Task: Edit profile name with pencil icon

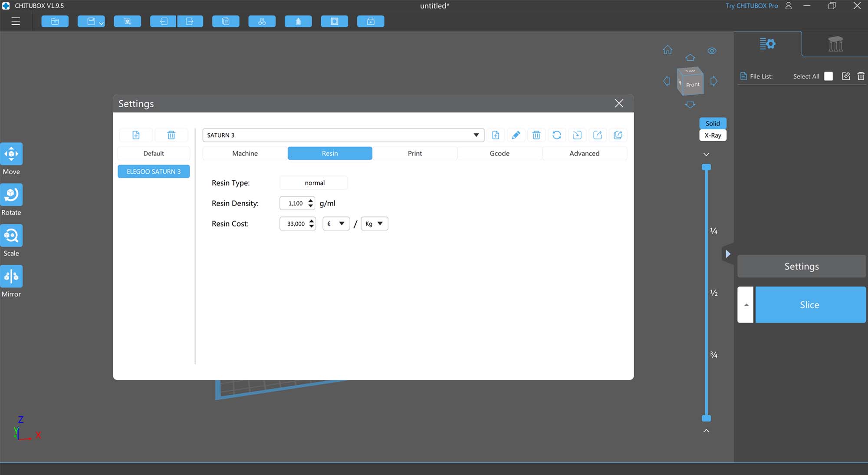Action: tap(516, 135)
